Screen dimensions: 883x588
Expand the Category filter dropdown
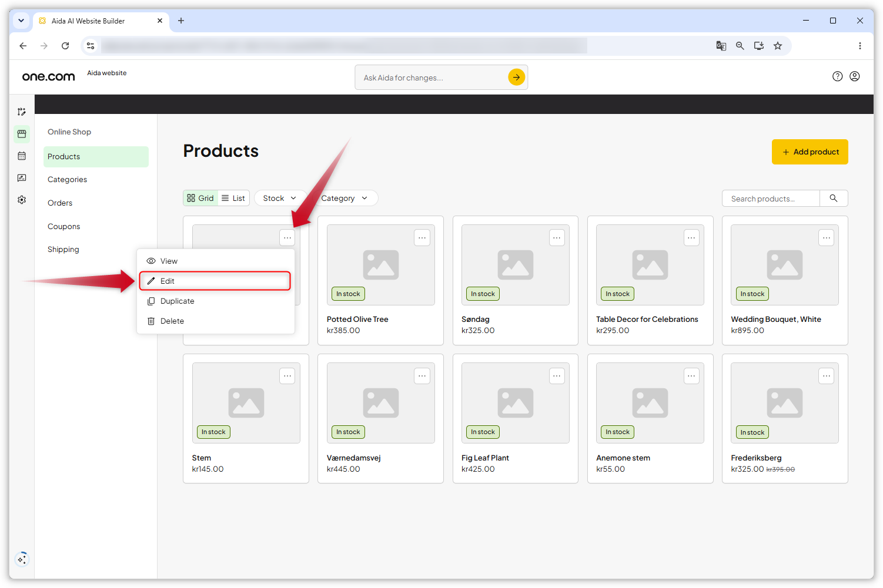tap(344, 198)
